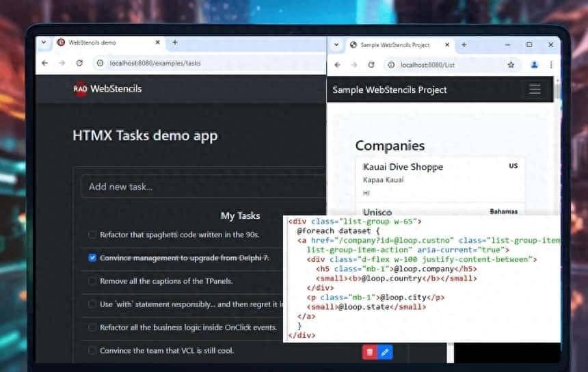Go back in the WebStencils demo browser
This screenshot has width=588, height=372.
[45, 63]
